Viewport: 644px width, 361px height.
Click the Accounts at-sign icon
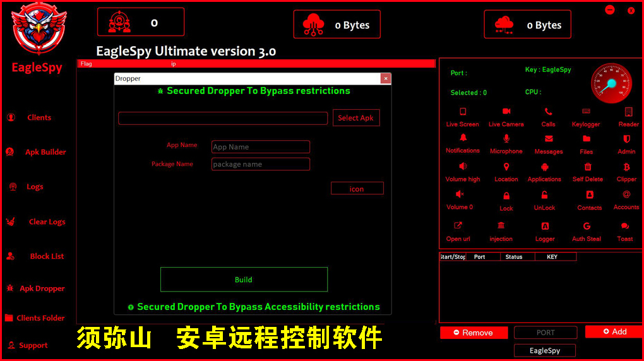pos(626,194)
